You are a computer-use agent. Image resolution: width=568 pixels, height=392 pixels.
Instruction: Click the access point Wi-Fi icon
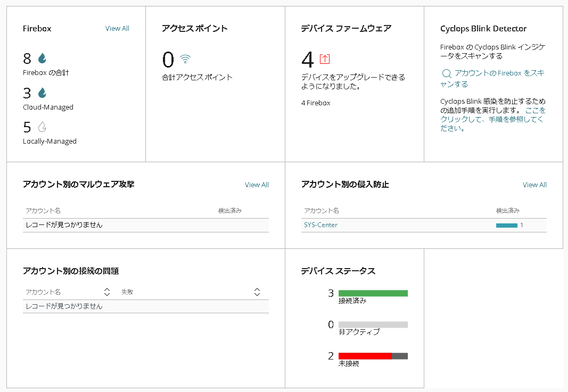(x=185, y=59)
